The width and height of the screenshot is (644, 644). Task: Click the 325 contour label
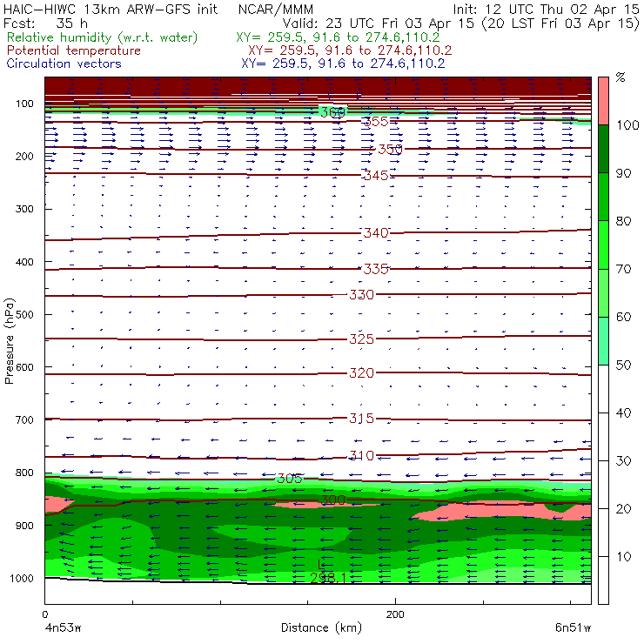pyautogui.click(x=362, y=339)
